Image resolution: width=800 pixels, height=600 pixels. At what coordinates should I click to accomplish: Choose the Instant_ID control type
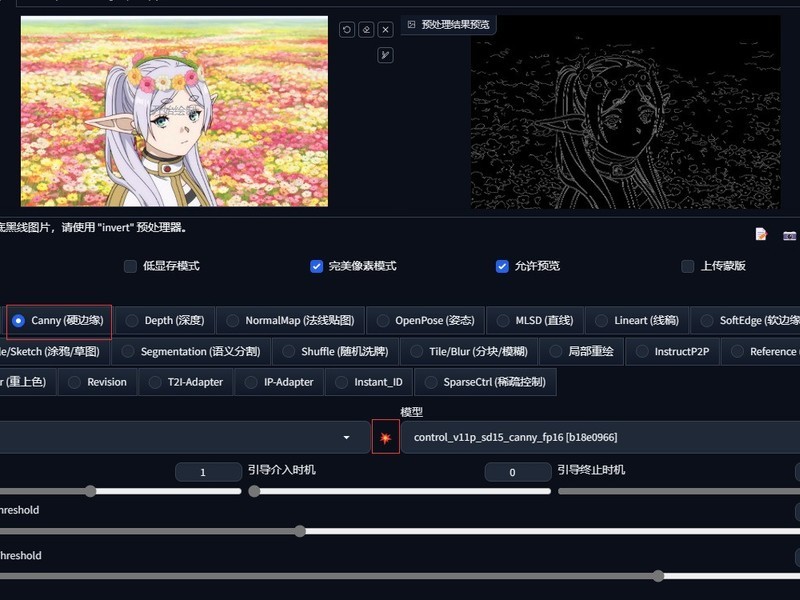click(x=369, y=382)
